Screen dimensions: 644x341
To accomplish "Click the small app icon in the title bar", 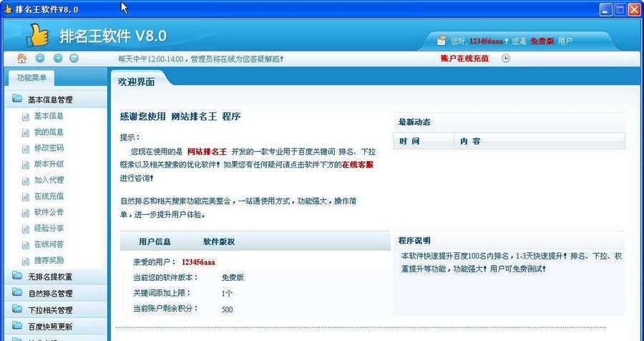I will point(7,9).
